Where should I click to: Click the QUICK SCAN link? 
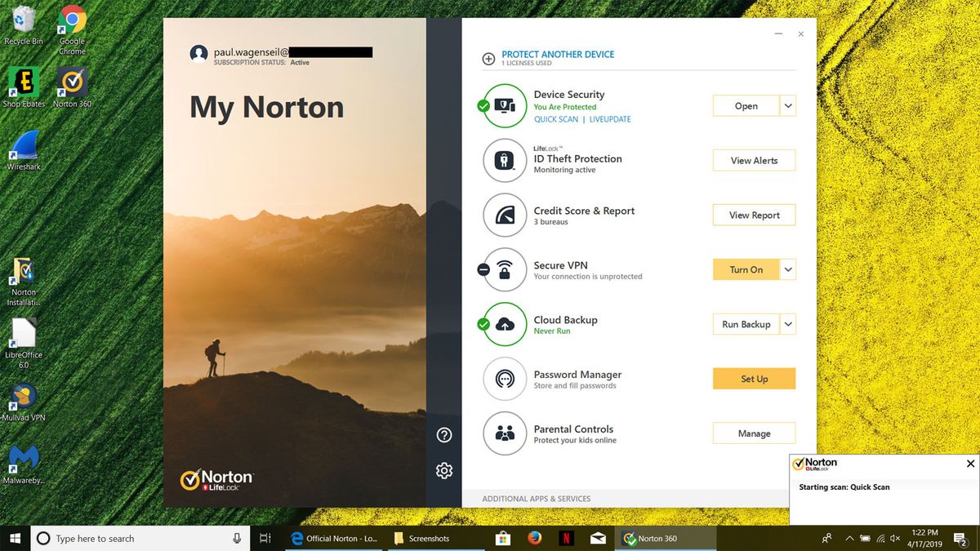[x=556, y=119]
